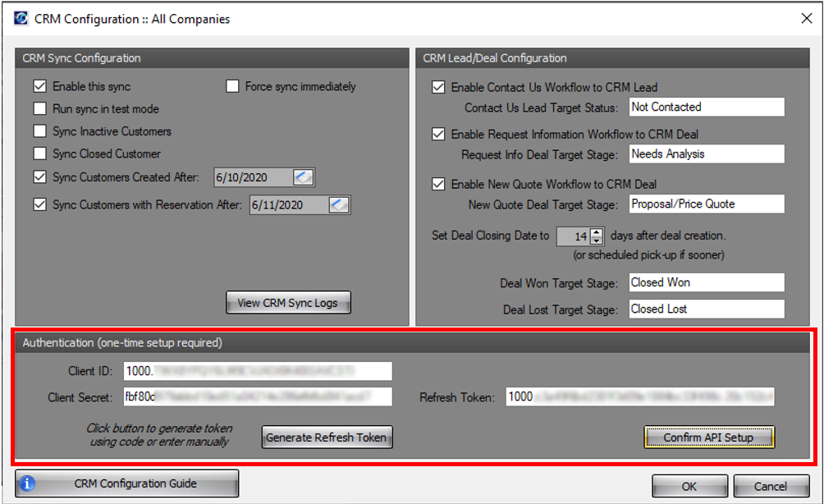
Task: Click Generate Refresh Token button
Action: click(327, 438)
